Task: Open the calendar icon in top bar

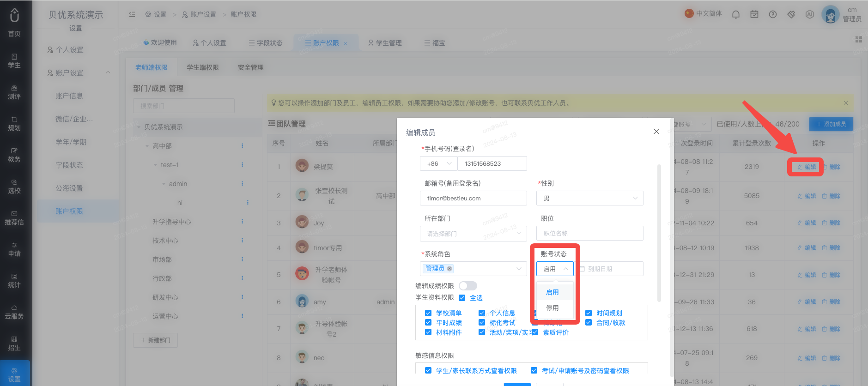Action: [x=754, y=14]
